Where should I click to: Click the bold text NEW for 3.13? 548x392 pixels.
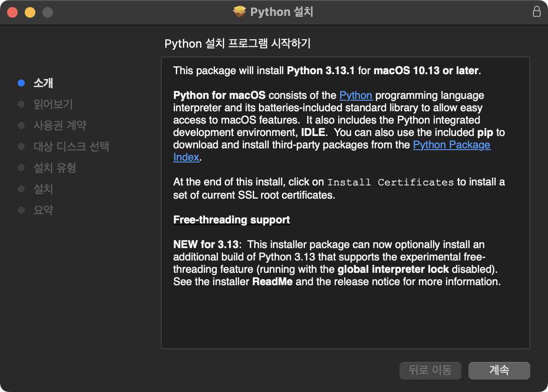pyautogui.click(x=206, y=245)
